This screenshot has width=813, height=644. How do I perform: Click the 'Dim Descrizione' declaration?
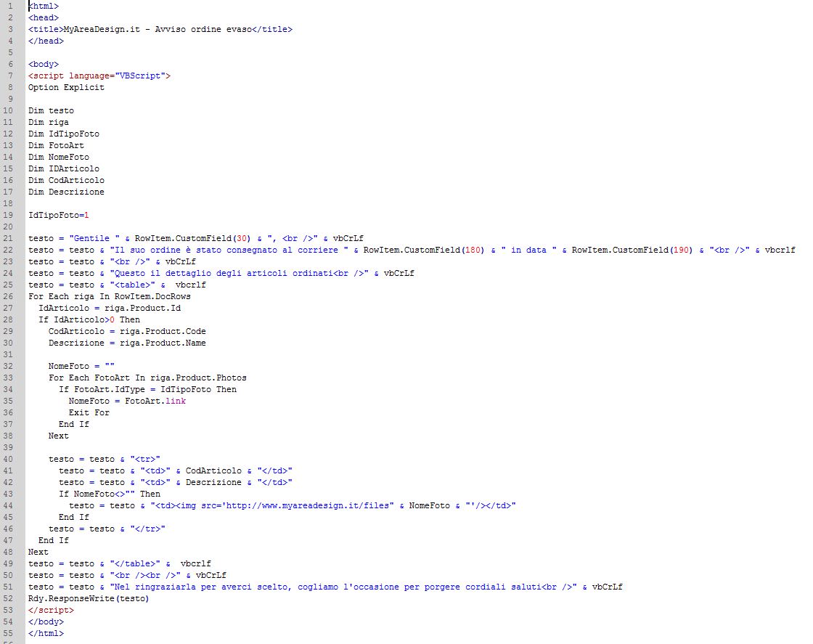coord(66,192)
